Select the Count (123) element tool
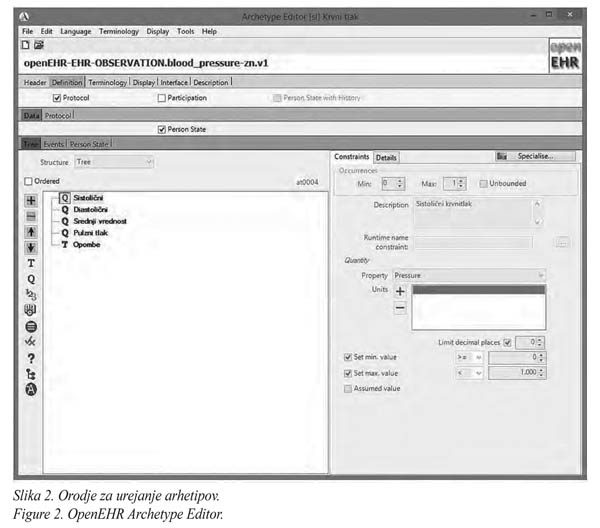This screenshot has height=528, width=600. [31, 295]
